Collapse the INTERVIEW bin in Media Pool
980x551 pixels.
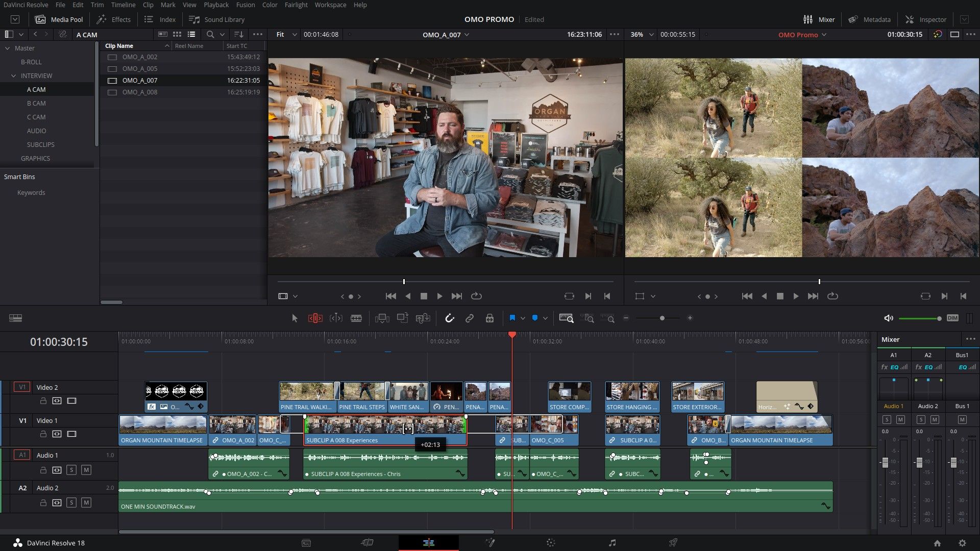click(x=13, y=76)
